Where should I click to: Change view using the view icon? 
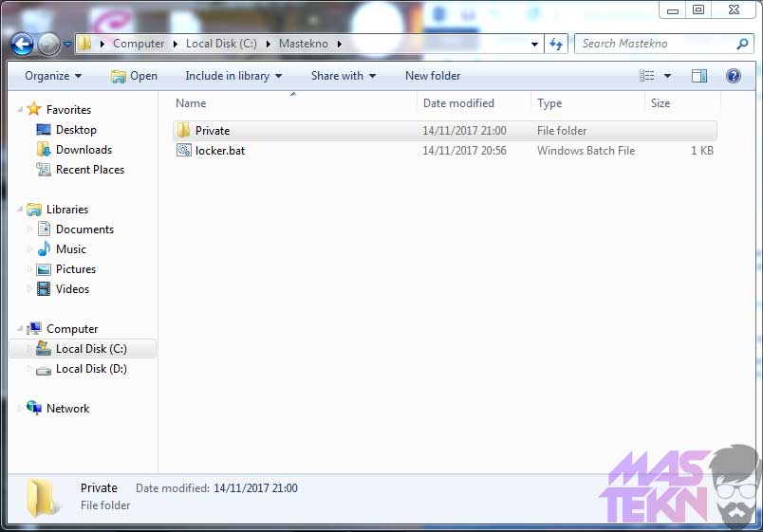click(646, 76)
